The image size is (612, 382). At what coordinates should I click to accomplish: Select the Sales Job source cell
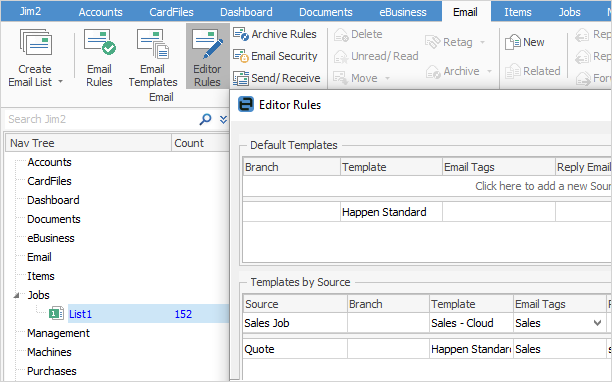tap(295, 323)
